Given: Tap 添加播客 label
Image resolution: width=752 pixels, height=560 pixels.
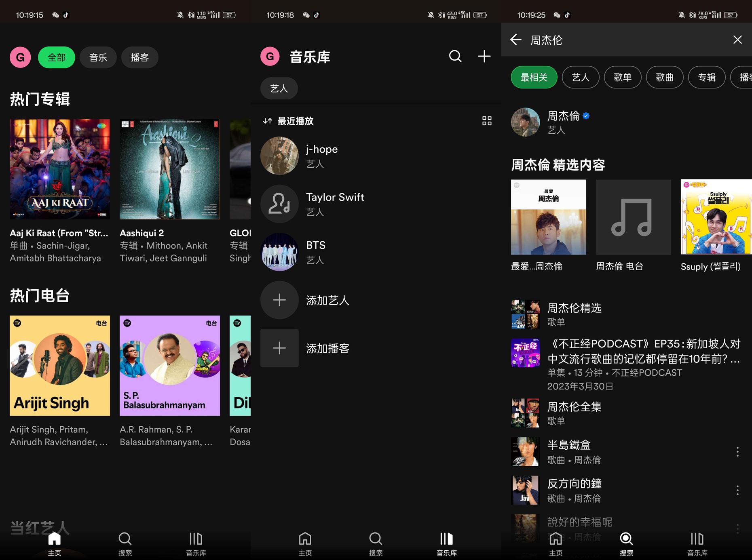Looking at the screenshot, I should (328, 348).
